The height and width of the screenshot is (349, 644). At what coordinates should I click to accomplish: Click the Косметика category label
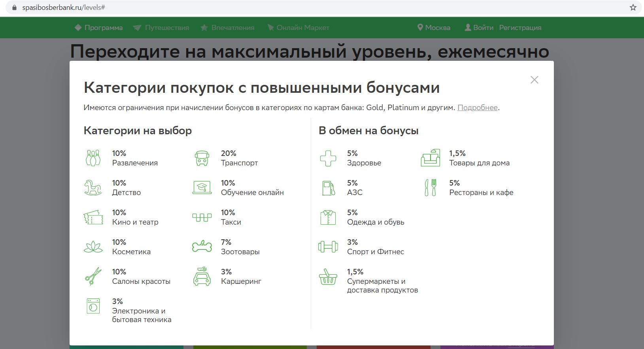[x=131, y=252]
